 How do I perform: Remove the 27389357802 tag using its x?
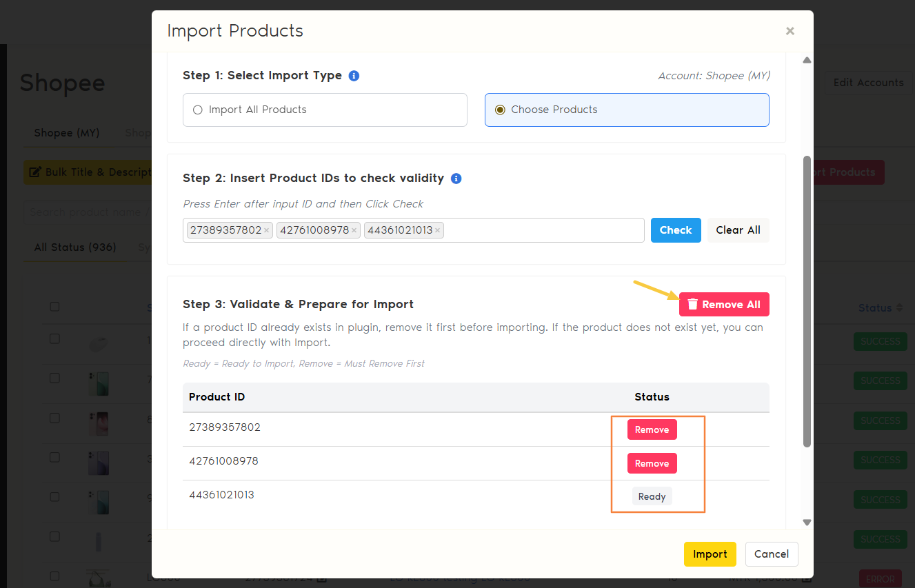click(267, 230)
